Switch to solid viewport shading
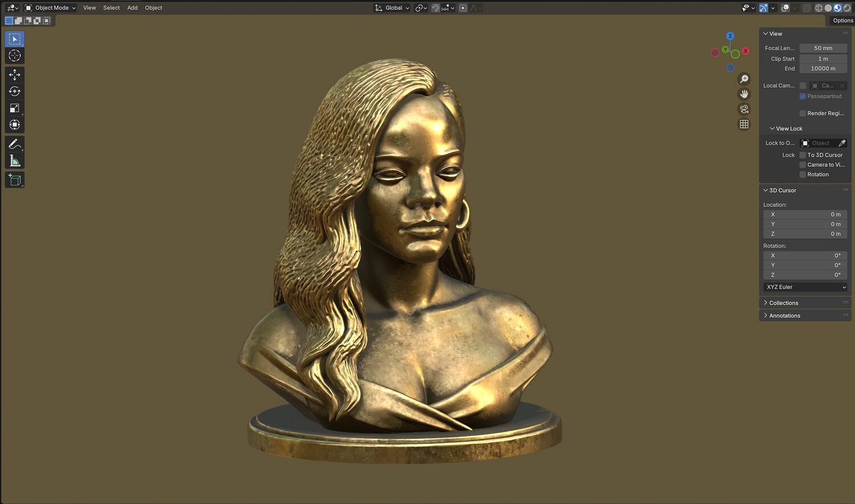This screenshot has width=855, height=504. pos(828,8)
